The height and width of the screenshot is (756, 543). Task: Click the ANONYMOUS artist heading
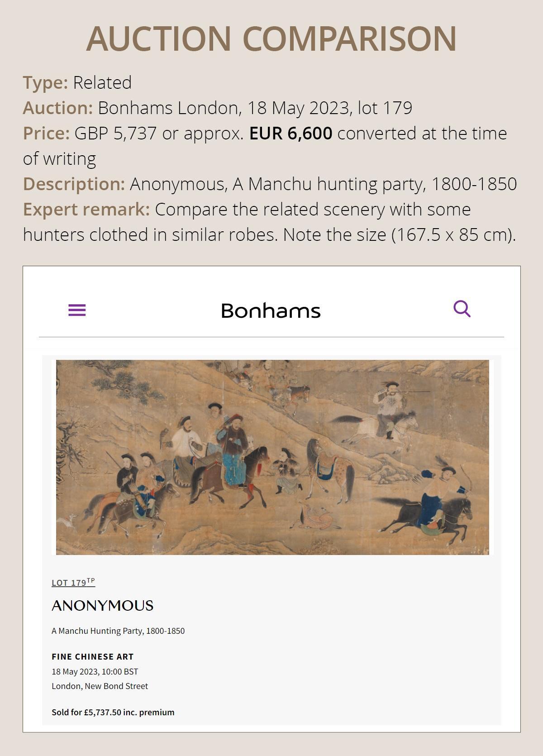(103, 606)
